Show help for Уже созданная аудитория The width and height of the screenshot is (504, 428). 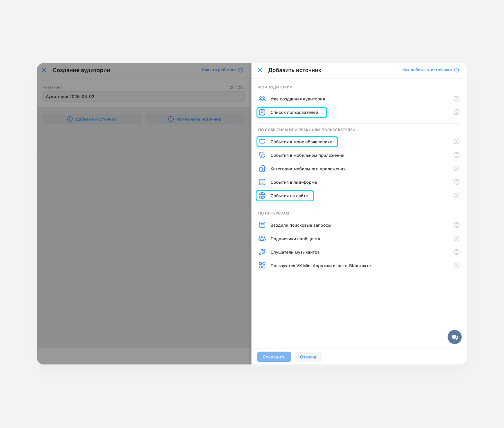click(457, 99)
